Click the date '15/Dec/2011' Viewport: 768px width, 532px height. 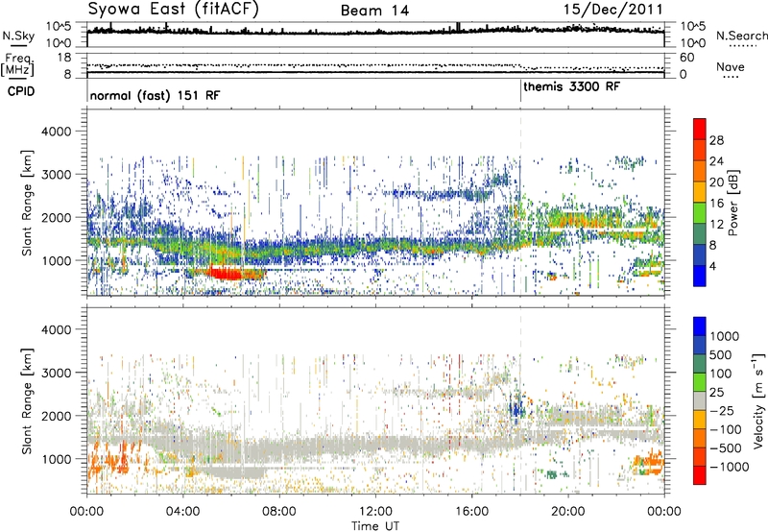click(612, 10)
